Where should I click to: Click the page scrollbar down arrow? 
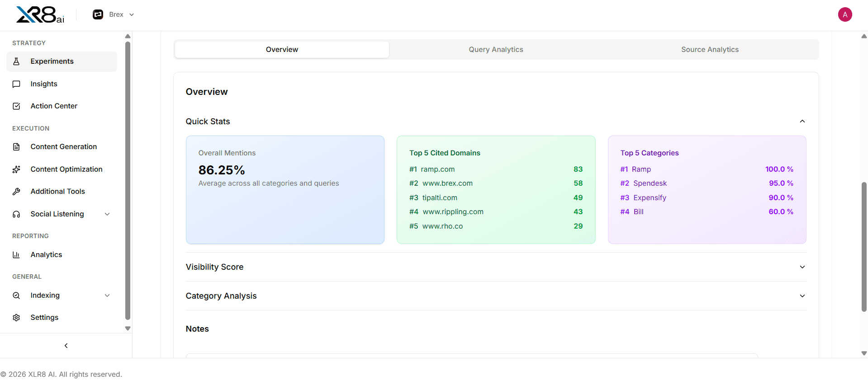click(x=864, y=353)
